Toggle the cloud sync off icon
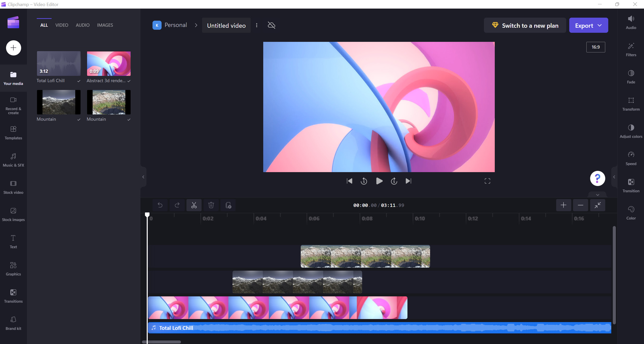This screenshot has width=644, height=344. 271,25
